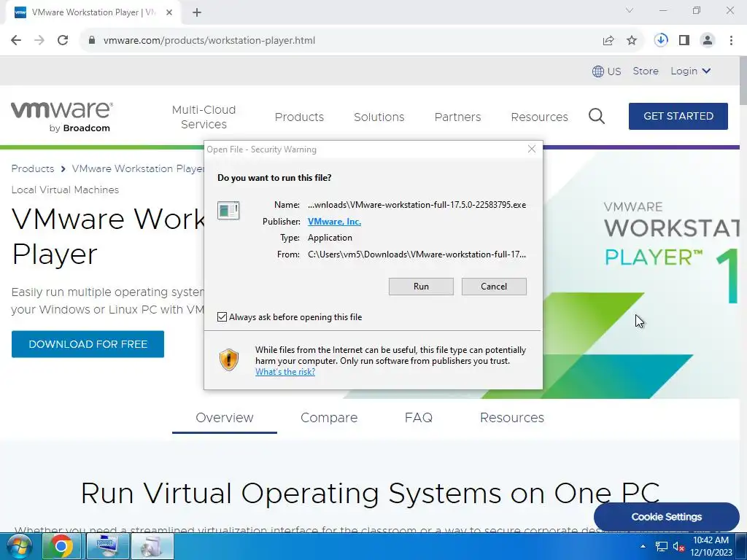Image resolution: width=747 pixels, height=560 pixels.
Task: Click the Products breadcrumb link
Action: [33, 168]
